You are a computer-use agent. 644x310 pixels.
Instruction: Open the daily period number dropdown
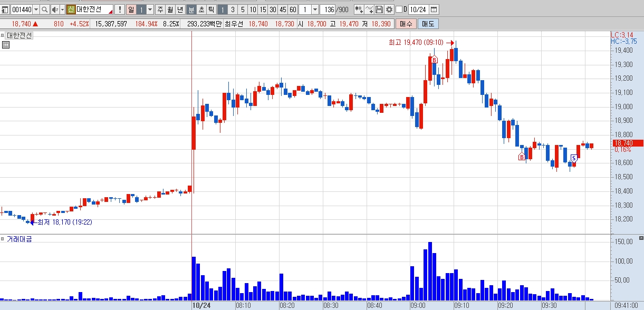pos(150,9)
